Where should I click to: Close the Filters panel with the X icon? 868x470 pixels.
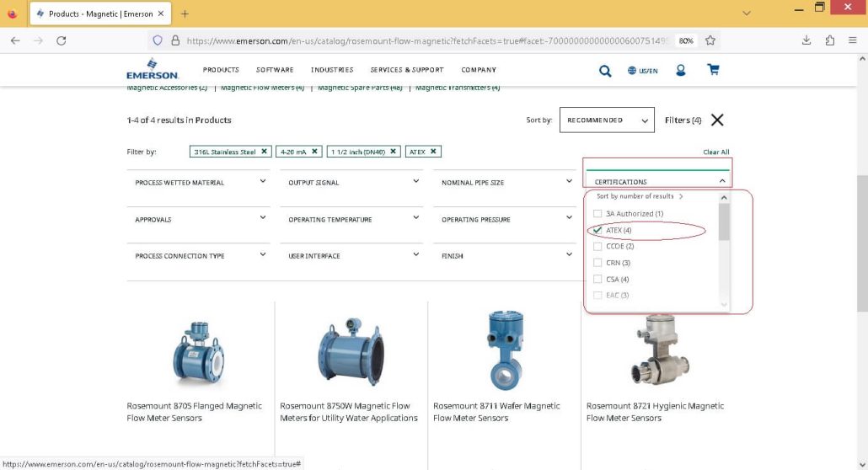[717, 120]
